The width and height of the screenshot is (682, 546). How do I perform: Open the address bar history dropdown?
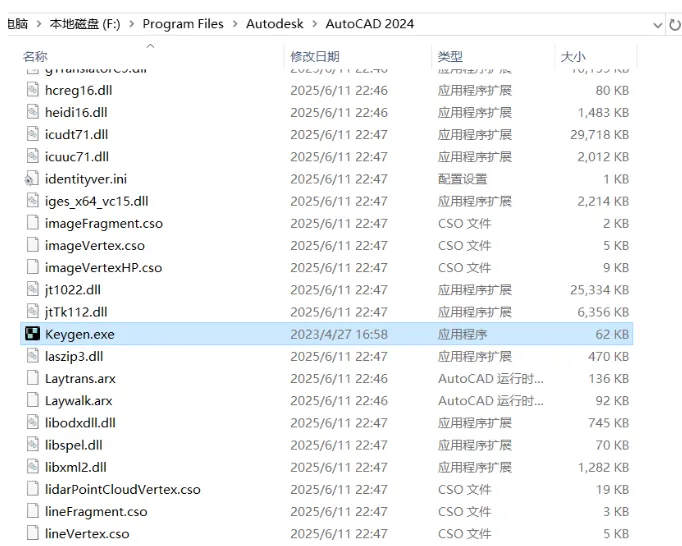(x=658, y=25)
